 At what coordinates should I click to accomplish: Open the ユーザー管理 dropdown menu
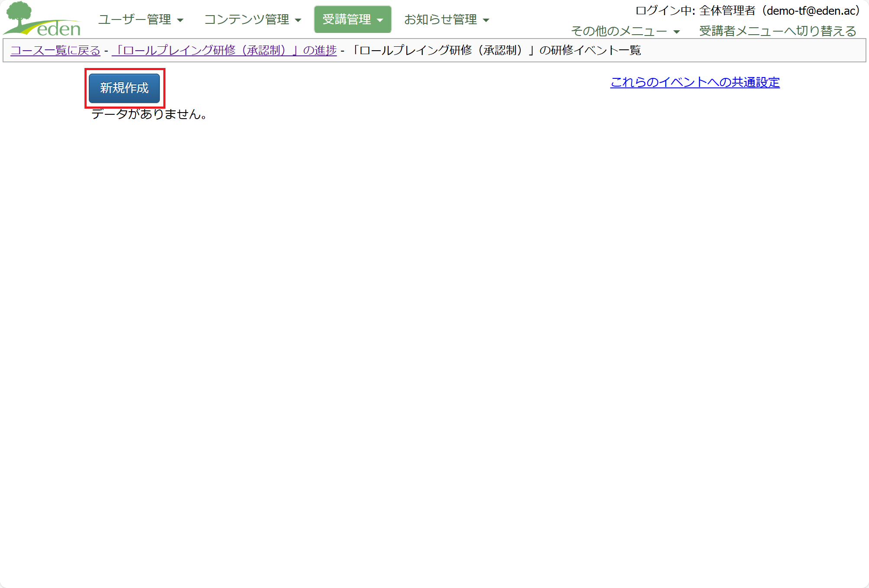pyautogui.click(x=141, y=19)
